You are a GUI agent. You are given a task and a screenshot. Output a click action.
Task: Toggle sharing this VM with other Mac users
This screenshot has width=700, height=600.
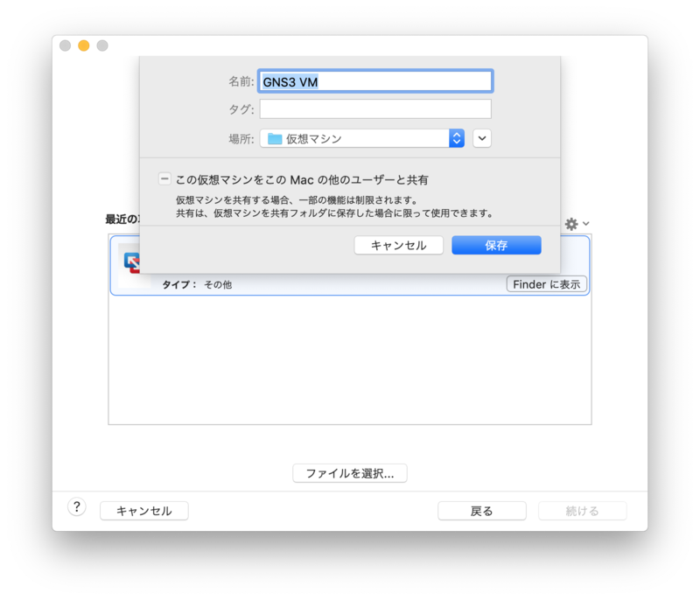click(164, 179)
